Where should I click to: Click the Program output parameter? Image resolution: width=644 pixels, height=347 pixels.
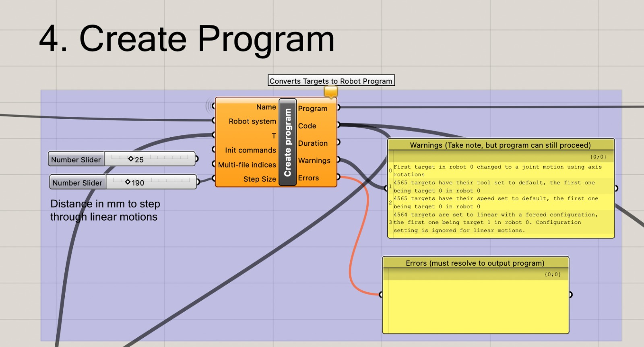[x=313, y=109]
